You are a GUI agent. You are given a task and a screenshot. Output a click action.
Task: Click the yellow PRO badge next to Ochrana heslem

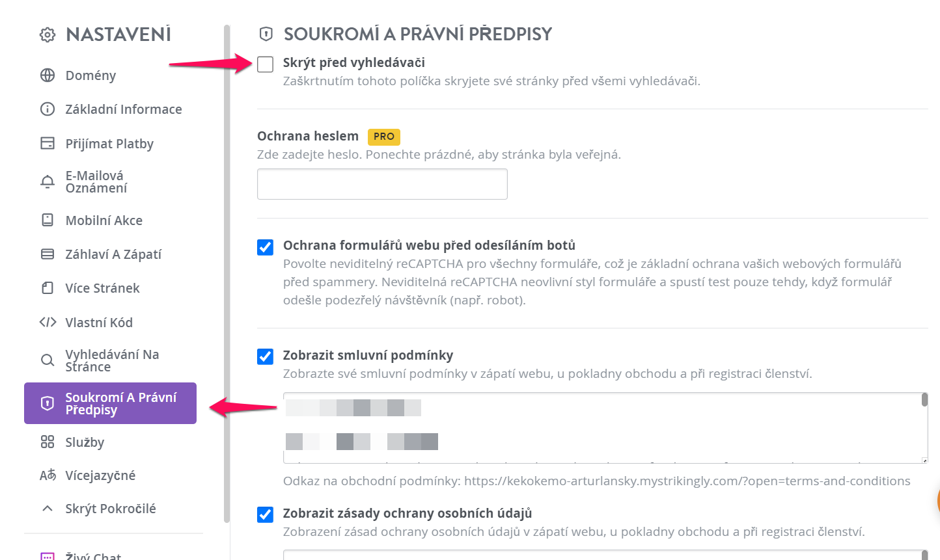[384, 137]
